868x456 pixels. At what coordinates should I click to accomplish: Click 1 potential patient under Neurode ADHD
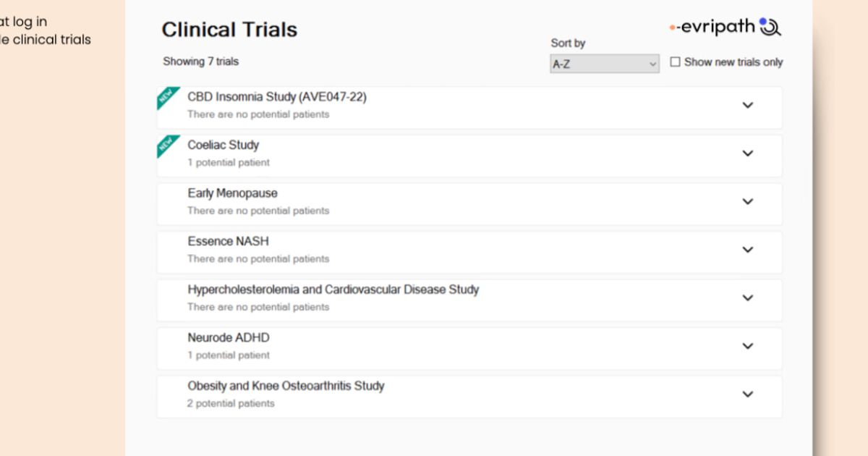229,355
